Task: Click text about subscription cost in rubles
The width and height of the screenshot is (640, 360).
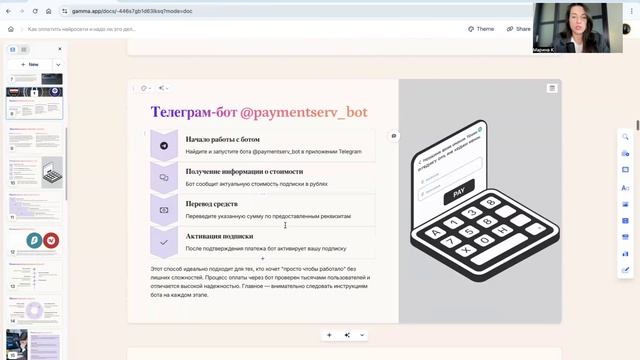Action: tap(256, 184)
